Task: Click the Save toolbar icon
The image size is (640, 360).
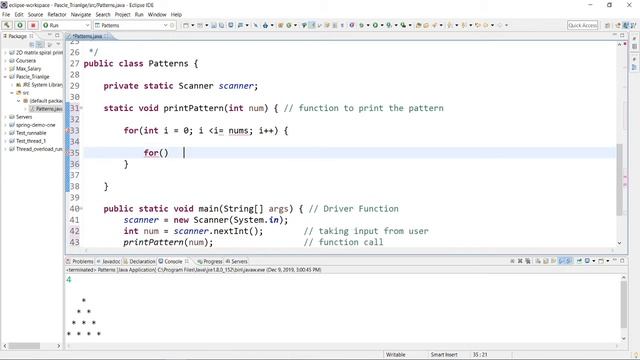Action: click(214, 25)
